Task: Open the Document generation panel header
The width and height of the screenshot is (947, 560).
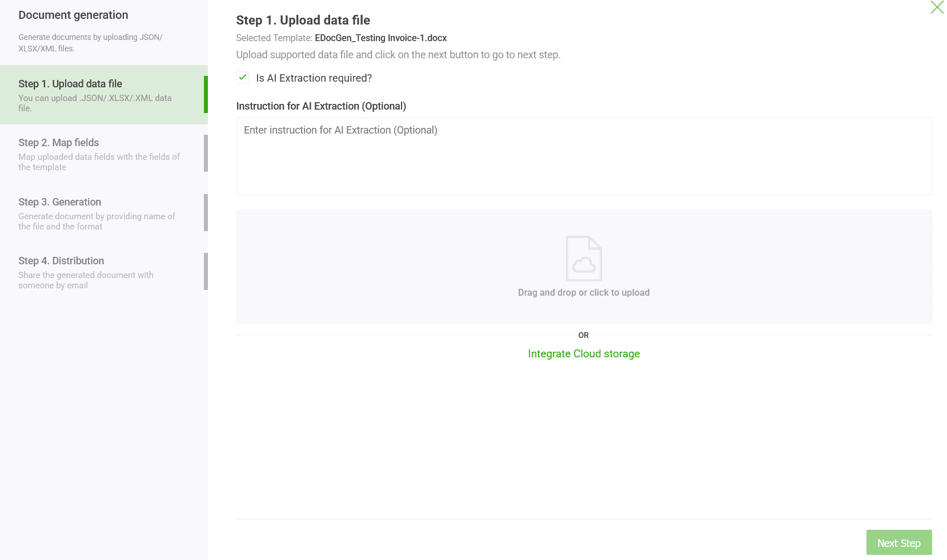Action: [x=73, y=15]
